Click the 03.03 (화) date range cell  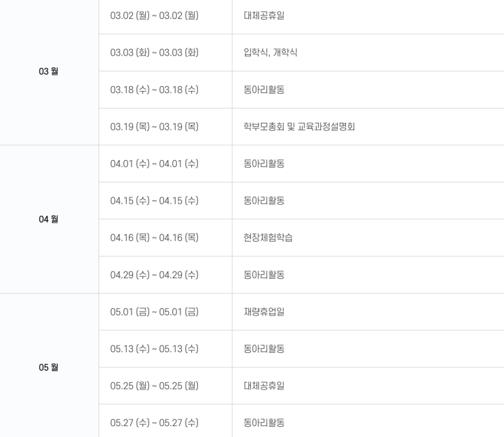(154, 52)
